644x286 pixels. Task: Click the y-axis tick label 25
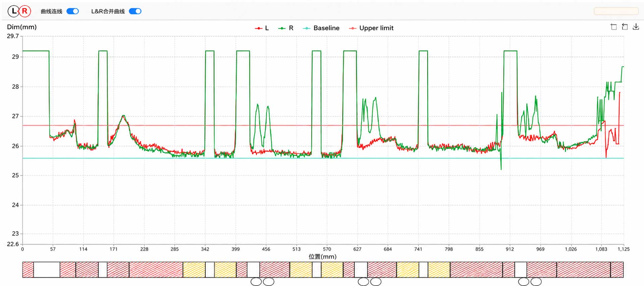pyautogui.click(x=15, y=175)
